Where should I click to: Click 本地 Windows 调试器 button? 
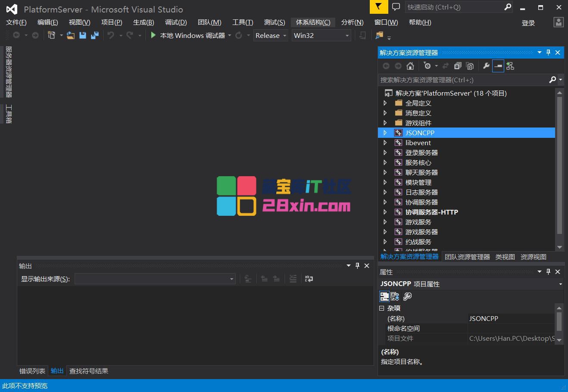click(188, 35)
